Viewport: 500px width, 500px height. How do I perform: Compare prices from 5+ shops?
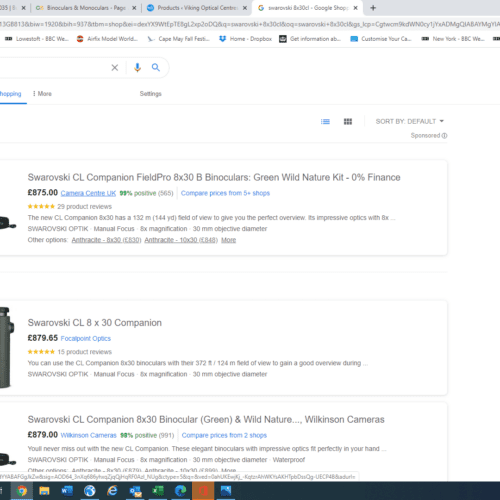225,193
